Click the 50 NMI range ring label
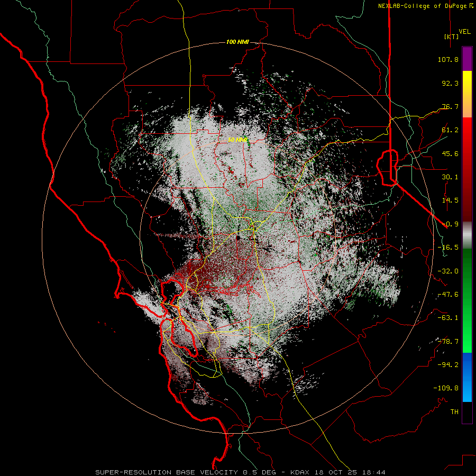Screen dimensions: 476x476 [237, 140]
